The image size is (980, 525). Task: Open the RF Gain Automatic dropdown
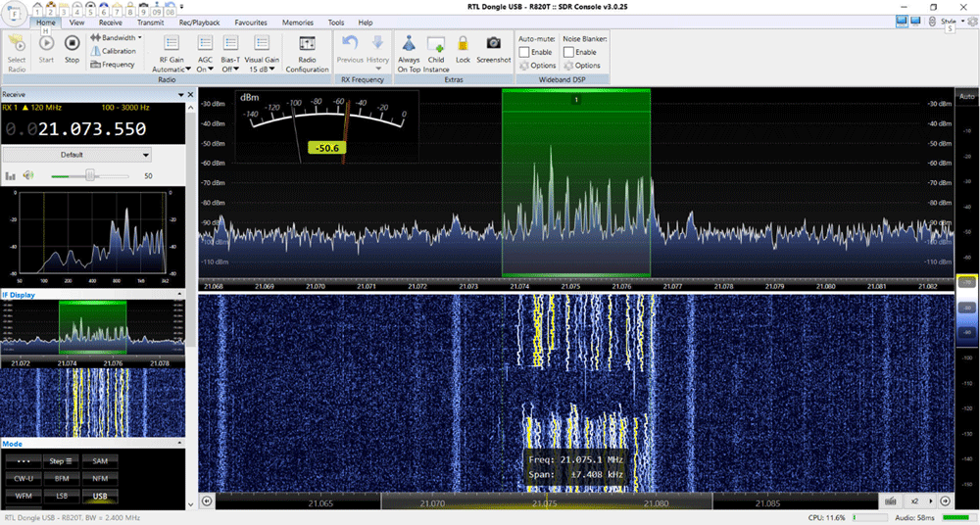click(171, 54)
